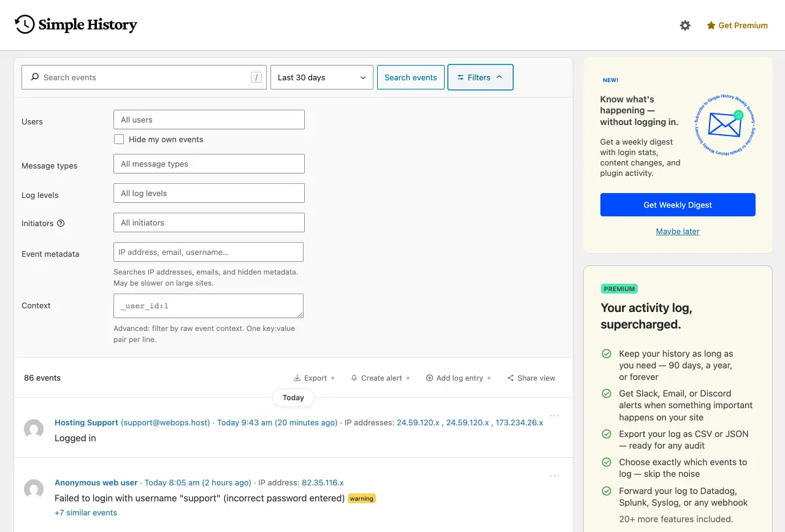The image size is (785, 532).
Task: Click Hosting Support user avatar
Action: coord(34,429)
